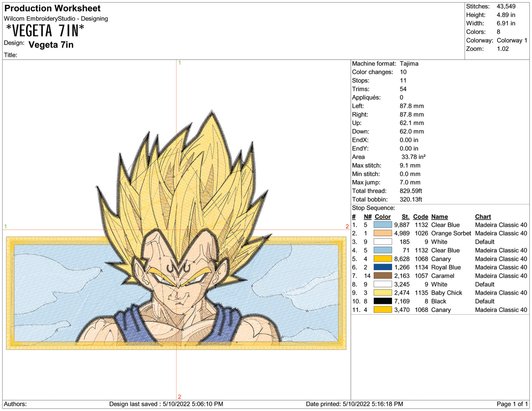The width and height of the screenshot is (532, 411).
Task: Click the Height value '4.89 in'
Action: pos(506,15)
